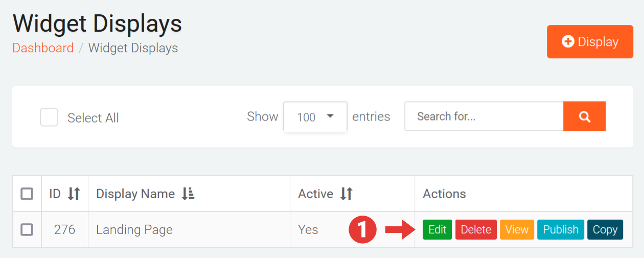Image resolution: width=644 pixels, height=258 pixels.
Task: Copy the Landing Page display
Action: tap(605, 230)
